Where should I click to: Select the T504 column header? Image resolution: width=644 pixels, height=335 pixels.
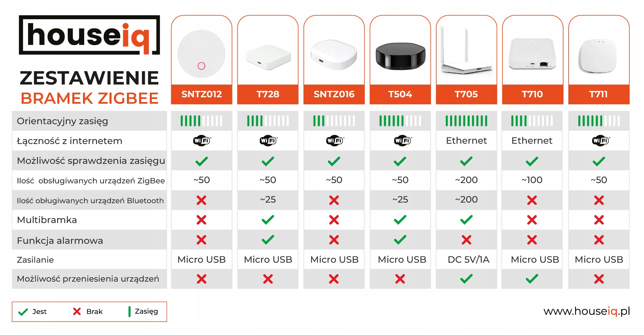tap(400, 94)
